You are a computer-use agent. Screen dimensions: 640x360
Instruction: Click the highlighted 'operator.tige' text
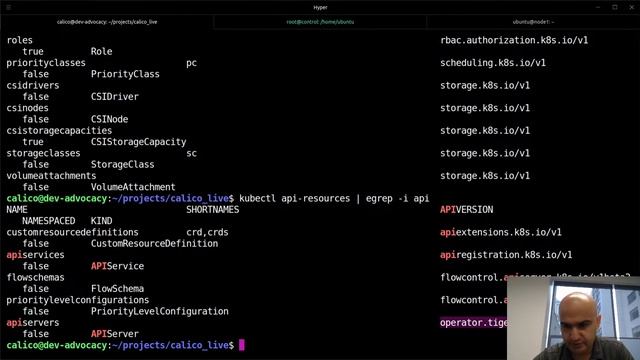click(473, 322)
